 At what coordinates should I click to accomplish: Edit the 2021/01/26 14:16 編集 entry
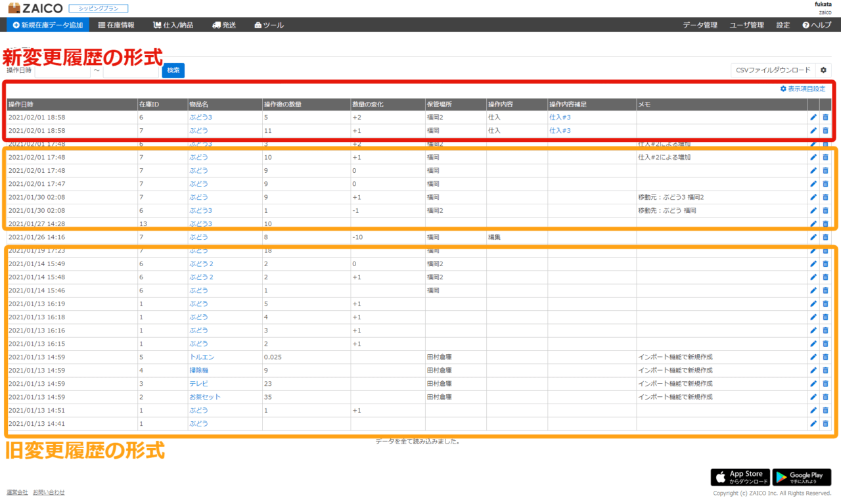click(813, 237)
